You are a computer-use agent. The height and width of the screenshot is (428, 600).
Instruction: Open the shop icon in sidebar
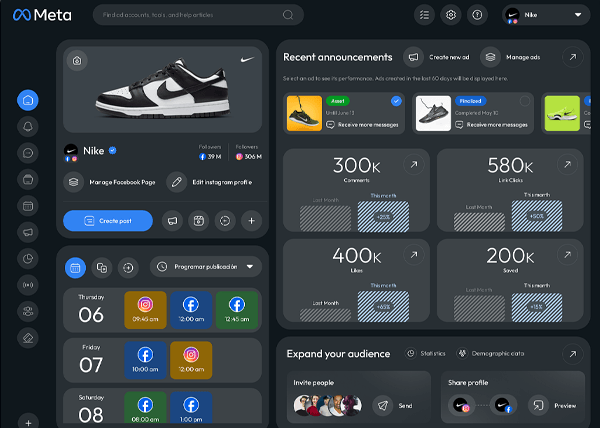(x=28, y=179)
